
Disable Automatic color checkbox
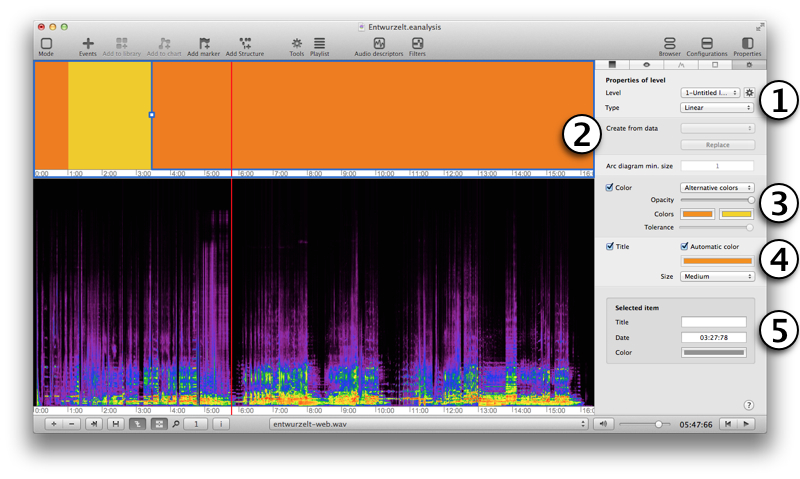pyautogui.click(x=684, y=246)
